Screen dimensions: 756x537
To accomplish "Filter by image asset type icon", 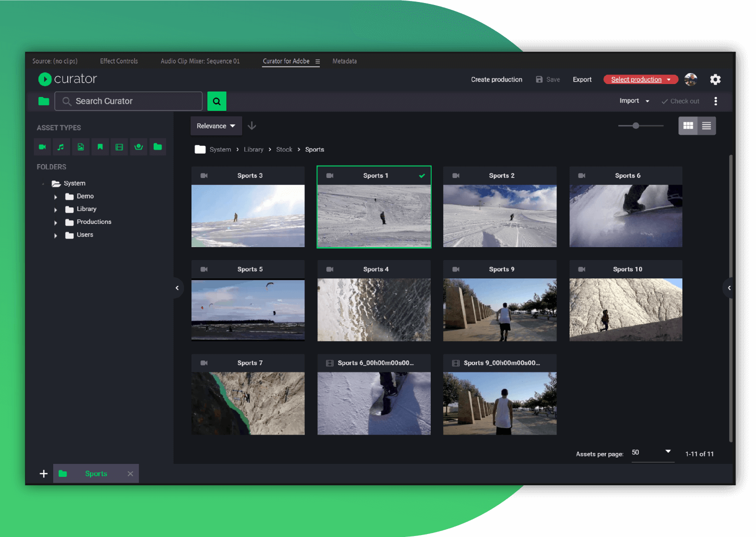I will 81,147.
